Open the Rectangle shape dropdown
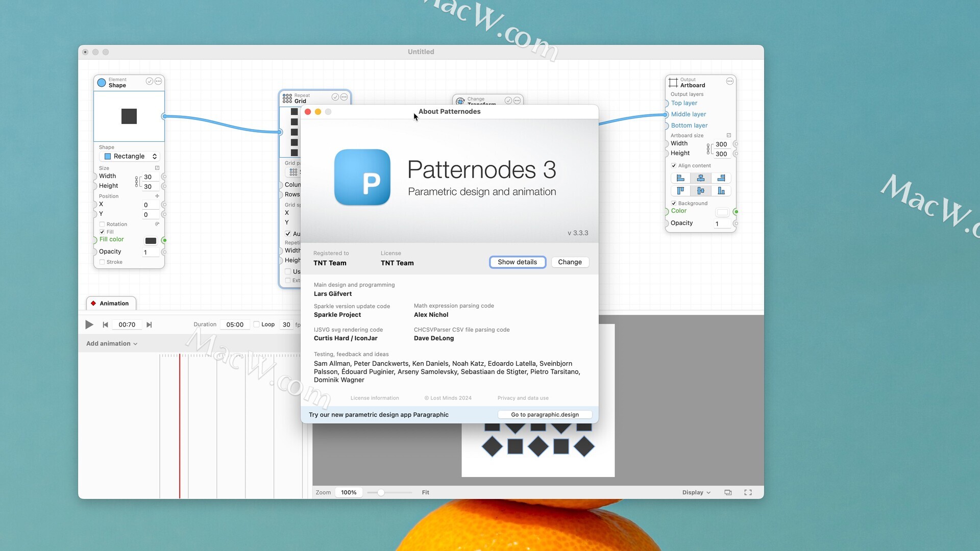The width and height of the screenshot is (980, 551). pos(131,156)
